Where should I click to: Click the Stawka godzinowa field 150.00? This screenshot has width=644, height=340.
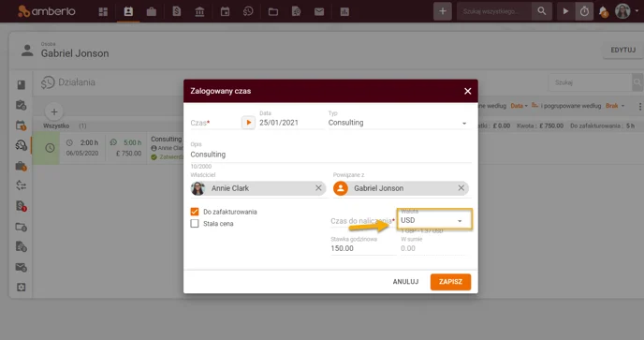tap(363, 248)
